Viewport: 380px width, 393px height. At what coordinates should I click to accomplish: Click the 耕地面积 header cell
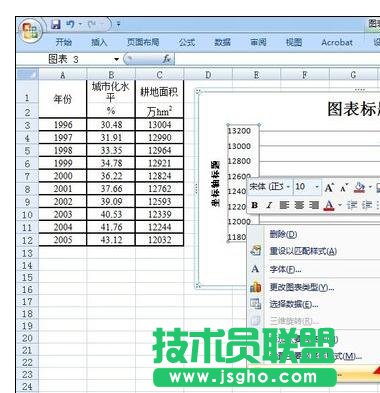pos(159,92)
